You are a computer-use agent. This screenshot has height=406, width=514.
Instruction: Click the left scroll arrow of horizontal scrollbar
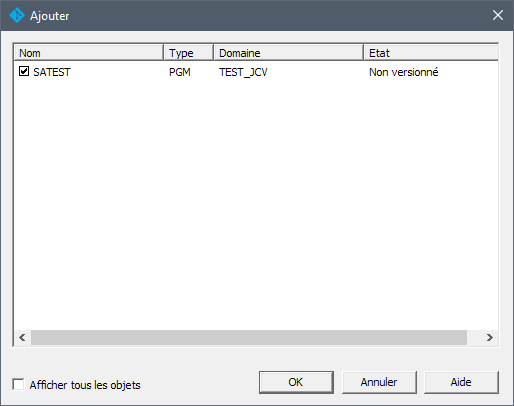click(22, 338)
